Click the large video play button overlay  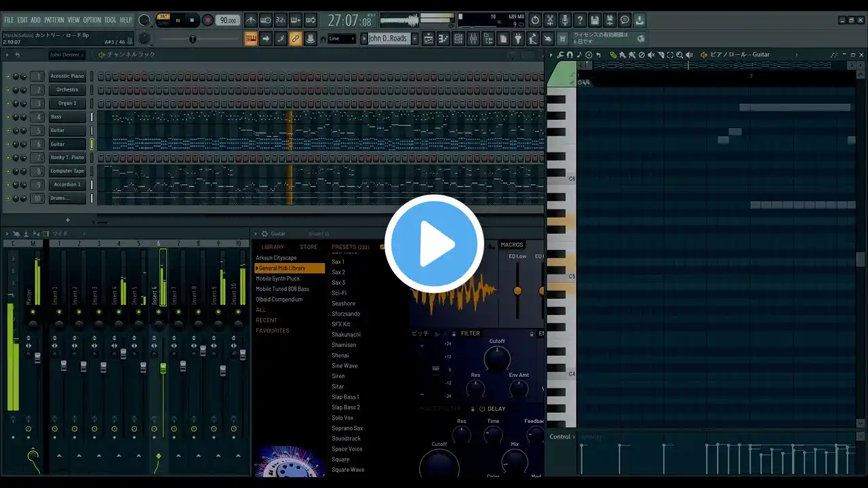point(434,244)
